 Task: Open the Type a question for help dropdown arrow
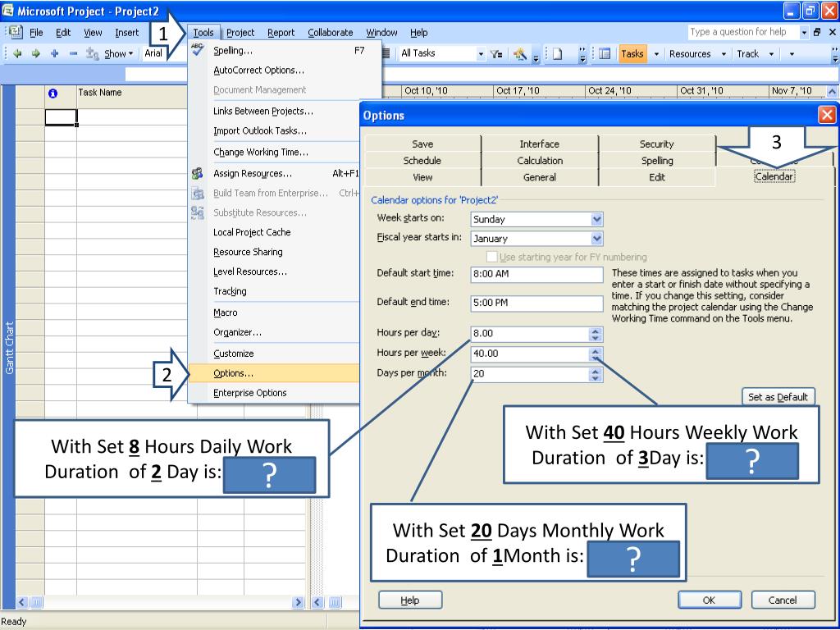coord(804,33)
